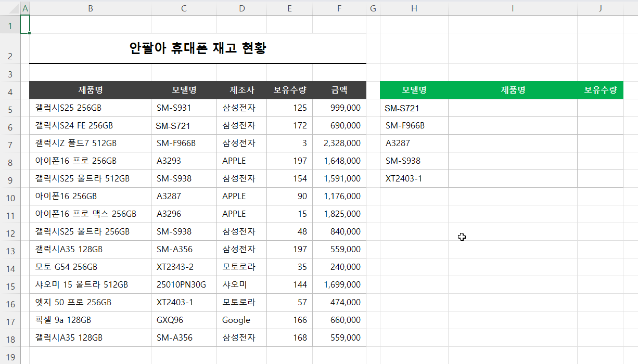Select 'SM-S721' in the green lookup table

(414, 108)
